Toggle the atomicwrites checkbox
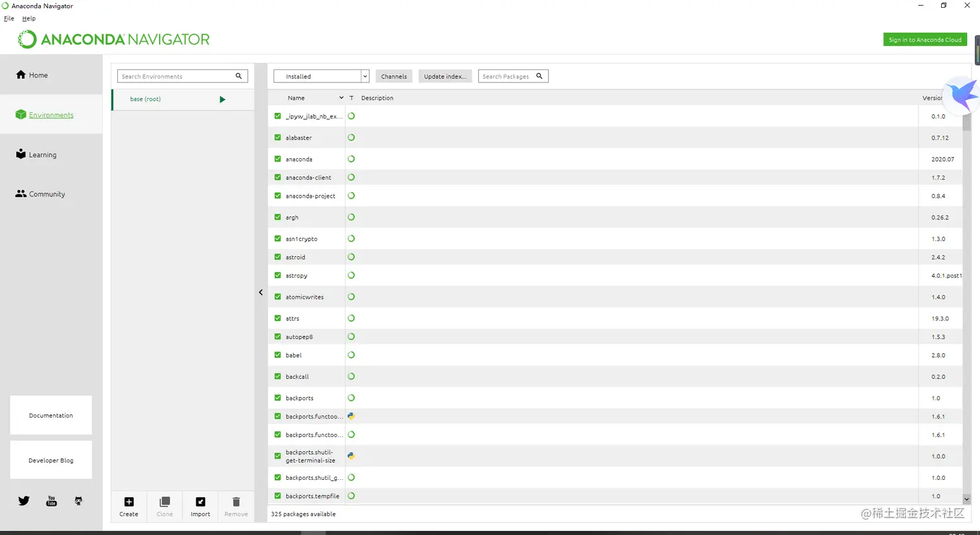The image size is (980, 535). point(278,297)
